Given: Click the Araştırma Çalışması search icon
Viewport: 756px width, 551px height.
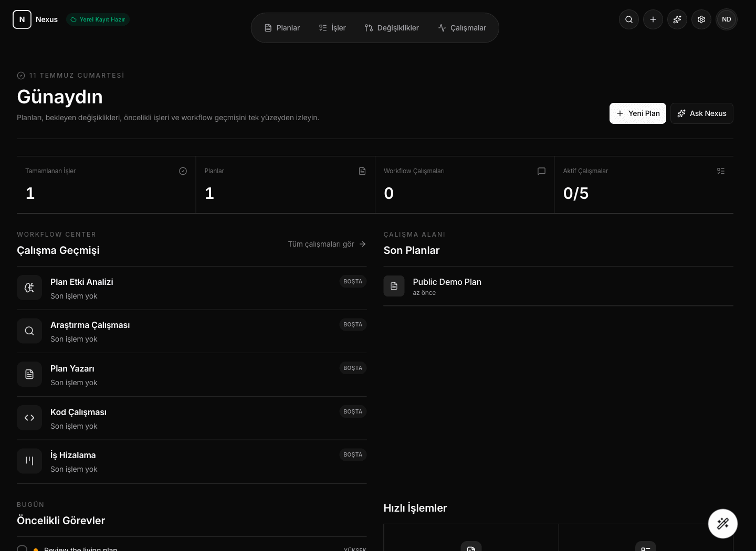Looking at the screenshot, I should [29, 331].
